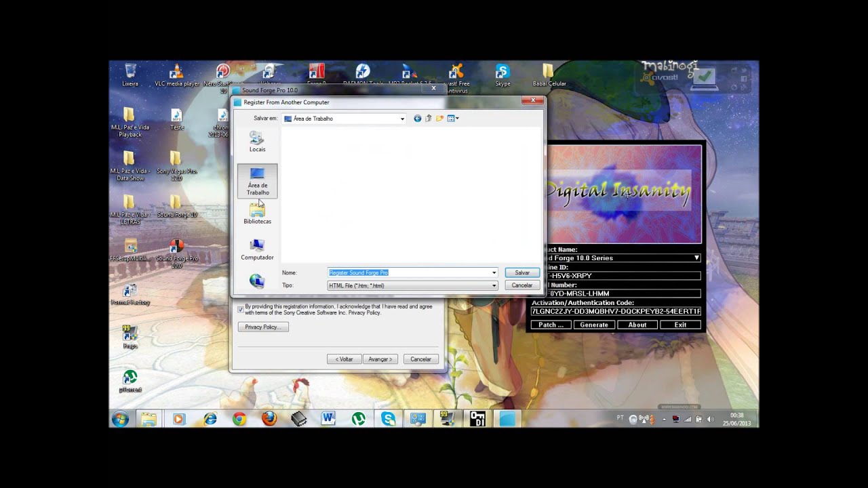Open Bibliotecas in places sidebar
Screen dimensions: 868x488
[257, 214]
